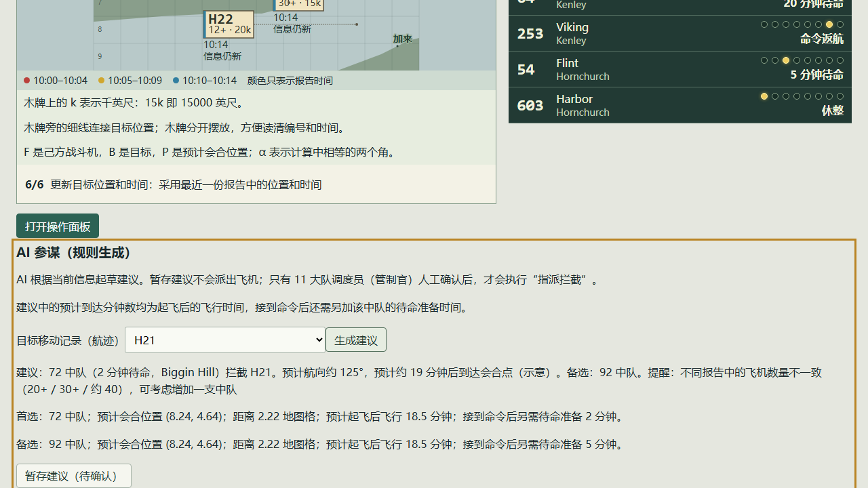
Task: Click the red 10:00–10:04 legend dot
Action: pos(27,81)
